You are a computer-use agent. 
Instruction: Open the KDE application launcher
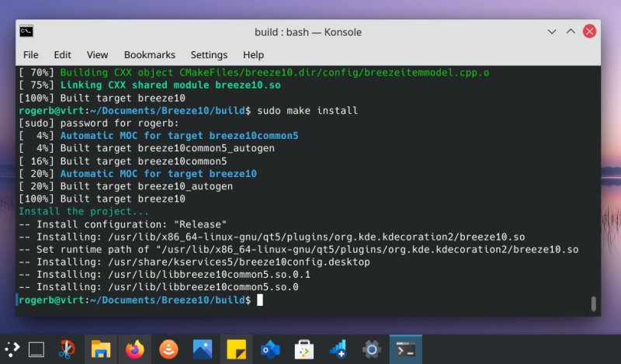click(12, 349)
